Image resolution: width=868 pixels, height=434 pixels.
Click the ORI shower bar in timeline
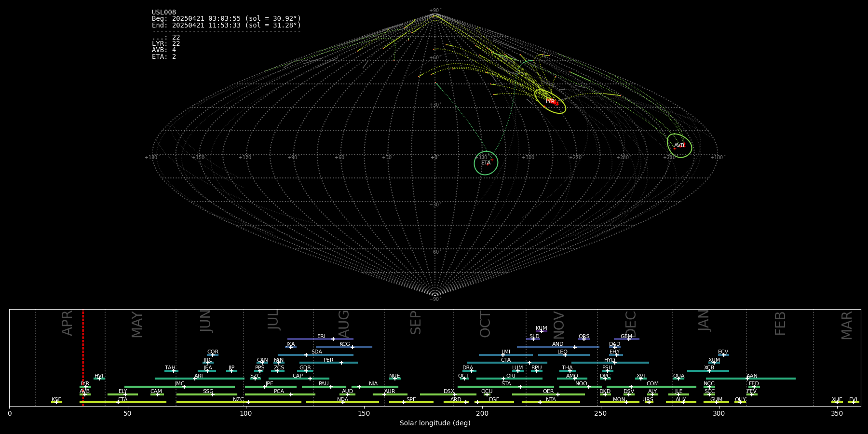pos(509,379)
